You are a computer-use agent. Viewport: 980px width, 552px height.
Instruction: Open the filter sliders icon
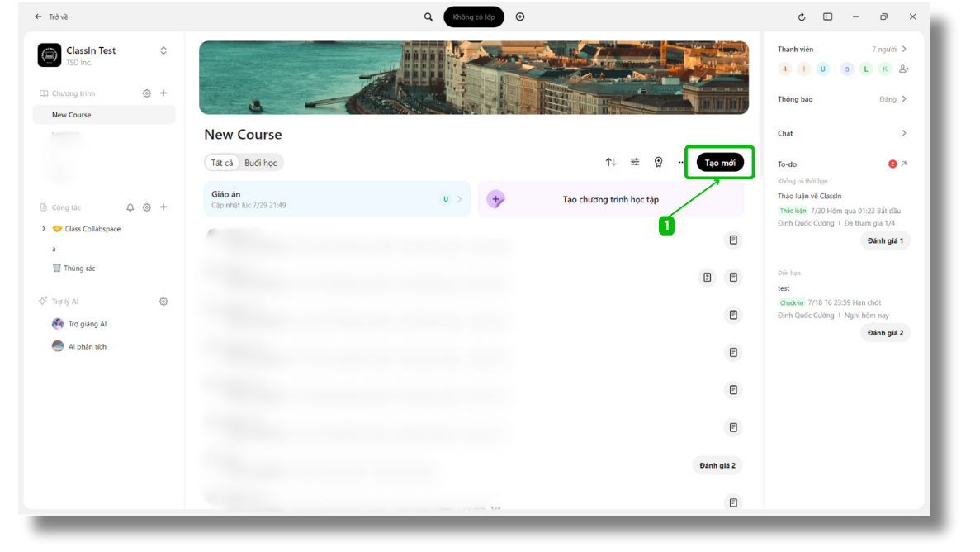pyautogui.click(x=635, y=162)
